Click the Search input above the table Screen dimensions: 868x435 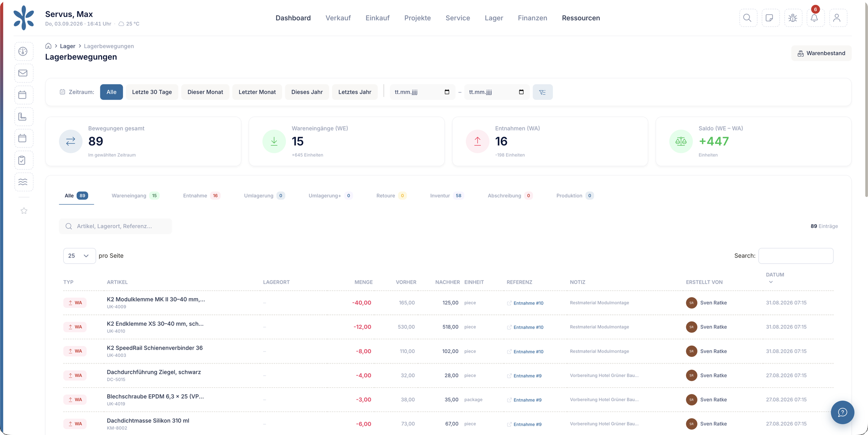(x=796, y=256)
